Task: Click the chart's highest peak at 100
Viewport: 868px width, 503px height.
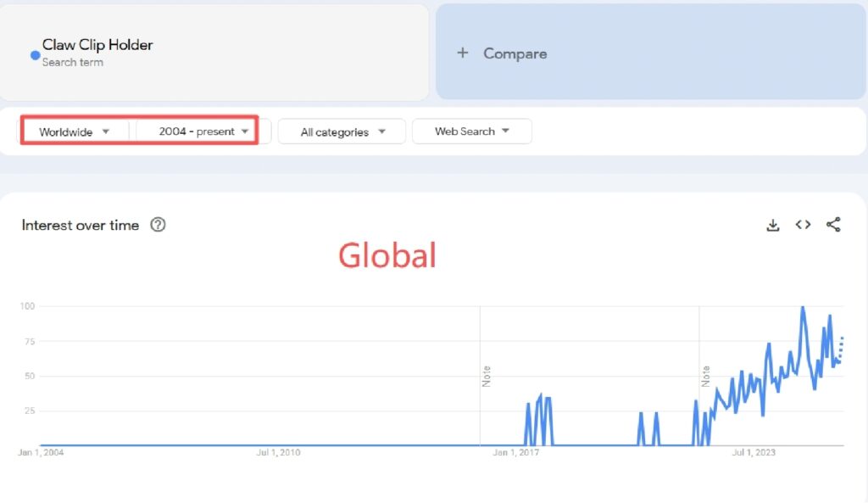Action: (x=803, y=308)
